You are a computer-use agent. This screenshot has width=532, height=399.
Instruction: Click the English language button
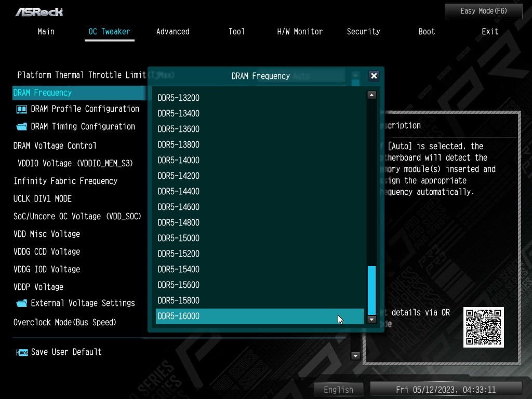point(338,390)
